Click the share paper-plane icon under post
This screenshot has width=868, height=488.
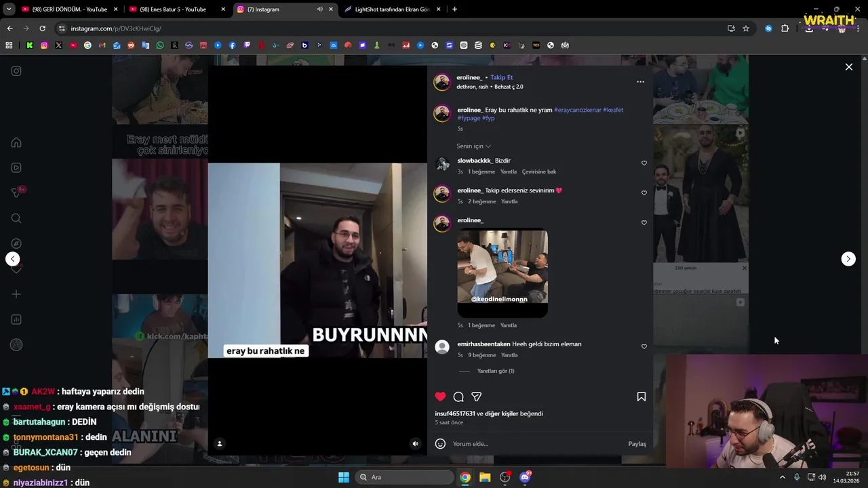[x=477, y=397]
